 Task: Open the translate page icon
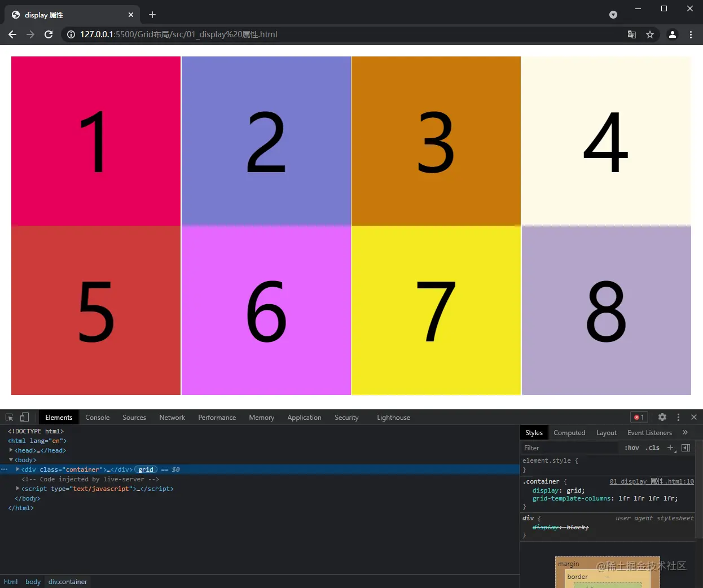coord(632,34)
